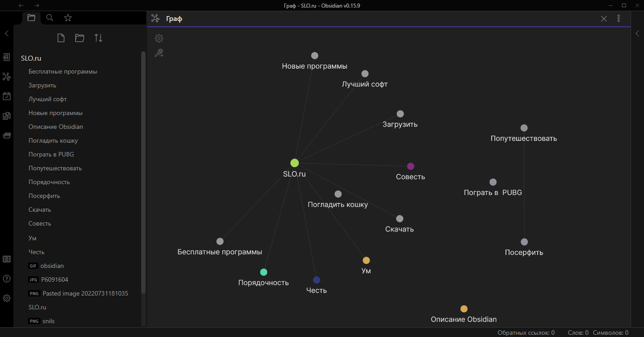The height and width of the screenshot is (337, 644).
Task: Expand the right sidebar with chevron
Action: point(637,33)
